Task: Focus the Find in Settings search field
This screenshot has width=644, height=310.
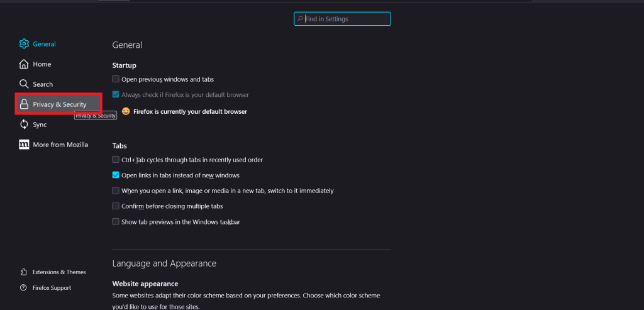Action: click(x=342, y=19)
